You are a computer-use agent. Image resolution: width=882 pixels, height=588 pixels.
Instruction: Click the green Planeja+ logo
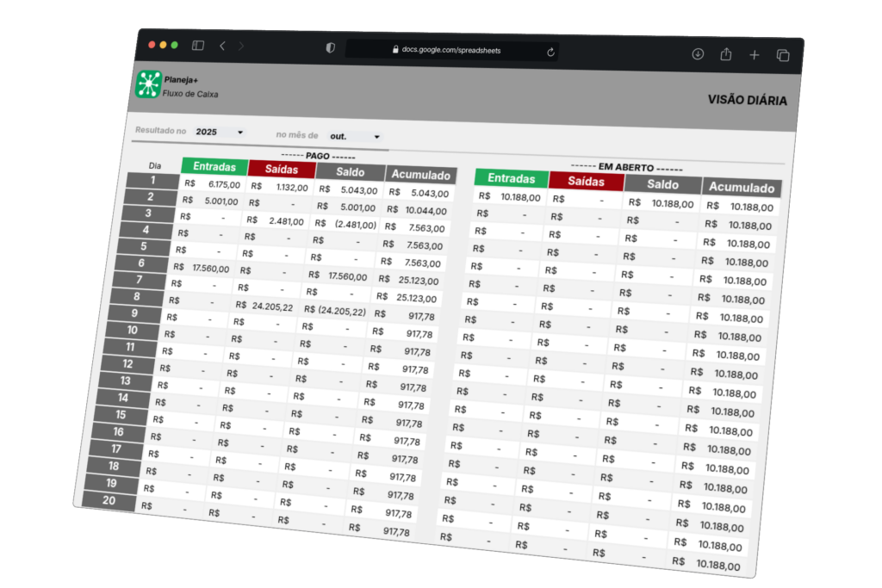[149, 84]
